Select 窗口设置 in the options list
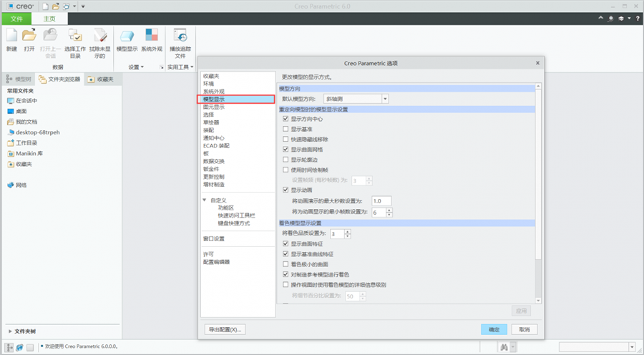The image size is (644, 355). pos(213,239)
